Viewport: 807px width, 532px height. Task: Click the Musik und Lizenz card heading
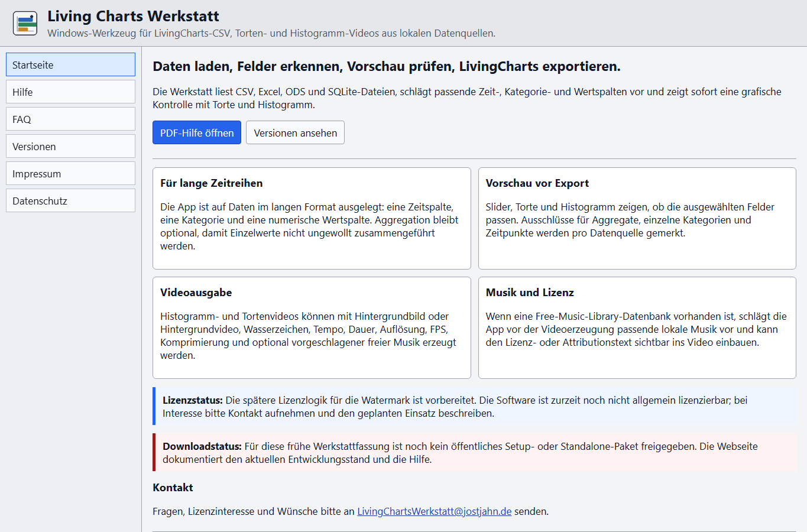click(530, 293)
